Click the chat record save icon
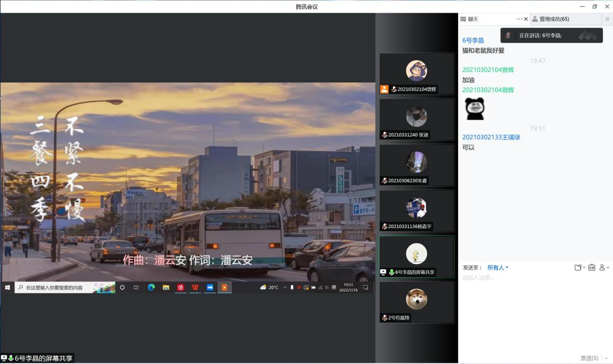The image size is (613, 364). (592, 267)
